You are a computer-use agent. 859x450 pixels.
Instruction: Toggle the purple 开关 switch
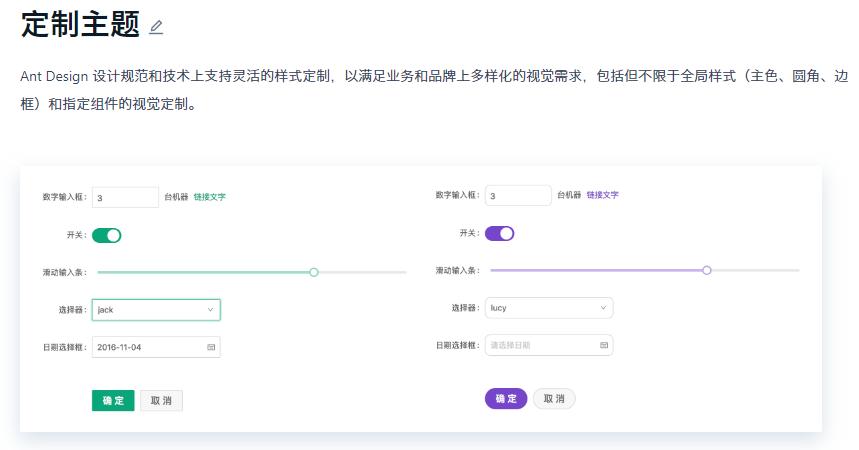[499, 233]
